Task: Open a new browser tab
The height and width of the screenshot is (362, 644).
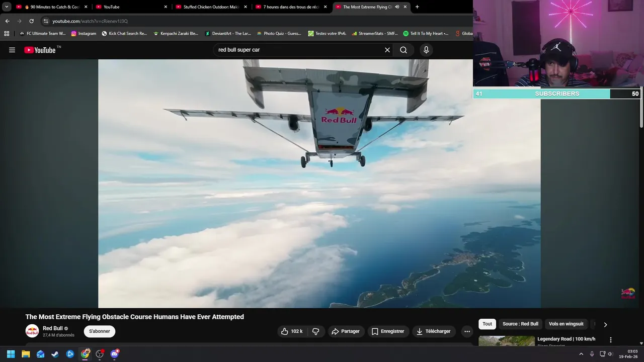Action: tap(417, 7)
